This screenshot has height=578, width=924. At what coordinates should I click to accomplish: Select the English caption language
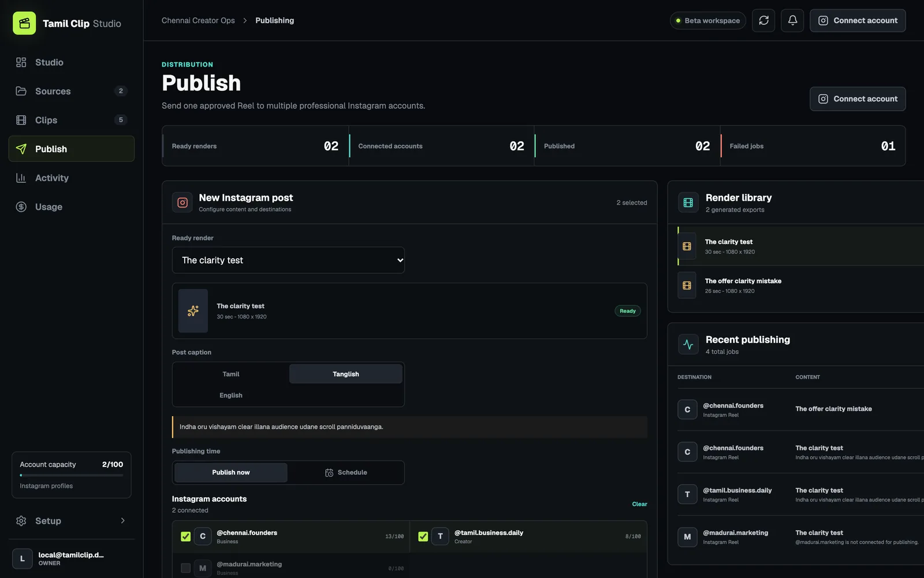coord(231,395)
